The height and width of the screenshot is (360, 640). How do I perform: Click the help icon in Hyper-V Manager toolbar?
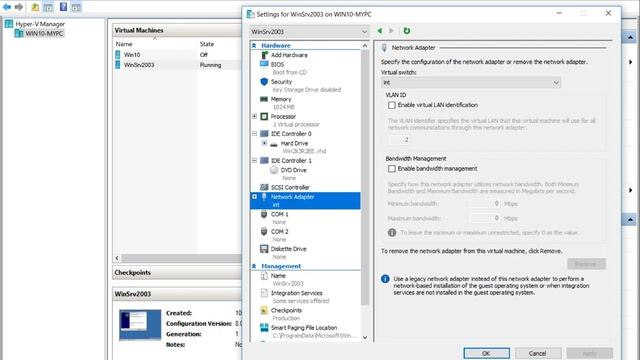click(x=63, y=7)
